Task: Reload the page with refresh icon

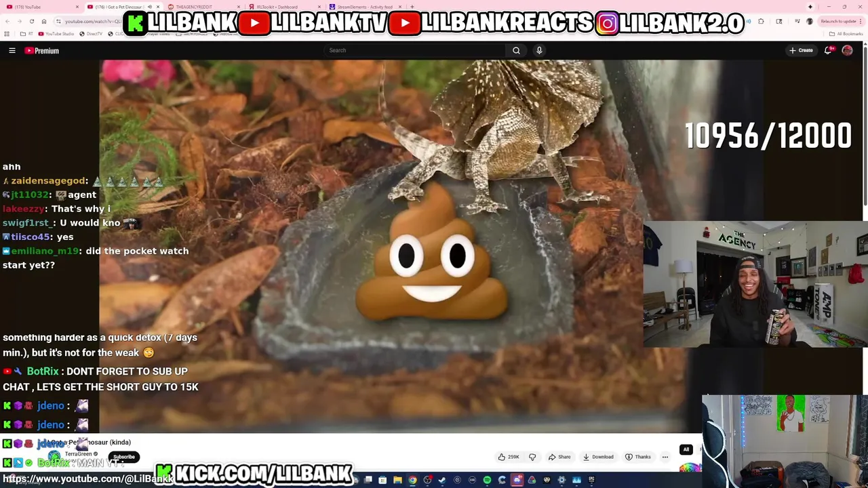Action: tap(31, 21)
